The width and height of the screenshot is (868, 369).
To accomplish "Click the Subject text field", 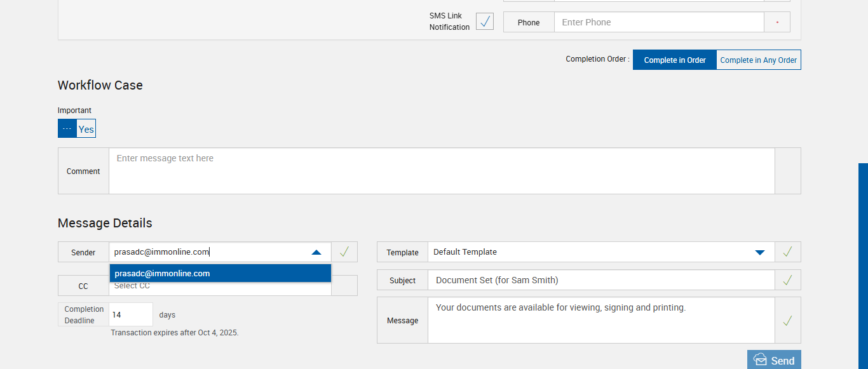I will coord(600,280).
